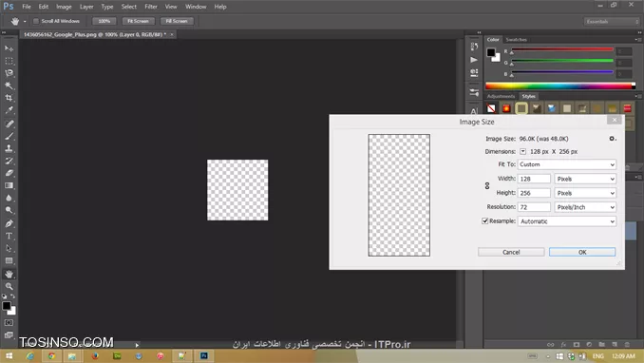Open Resolution Pixels/Inch dropdown
The width and height of the screenshot is (644, 363).
click(585, 207)
